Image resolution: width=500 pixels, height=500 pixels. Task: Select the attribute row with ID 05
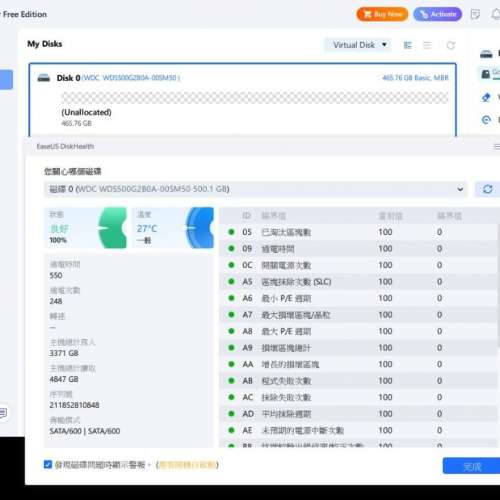click(x=358, y=232)
